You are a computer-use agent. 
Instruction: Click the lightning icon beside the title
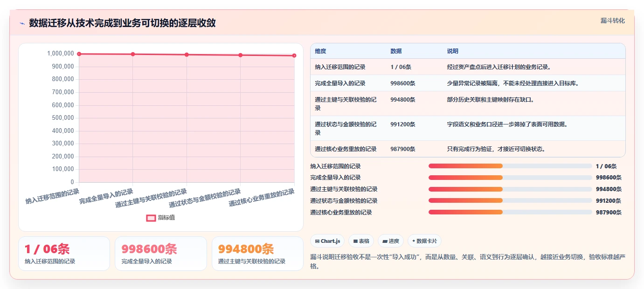point(22,23)
